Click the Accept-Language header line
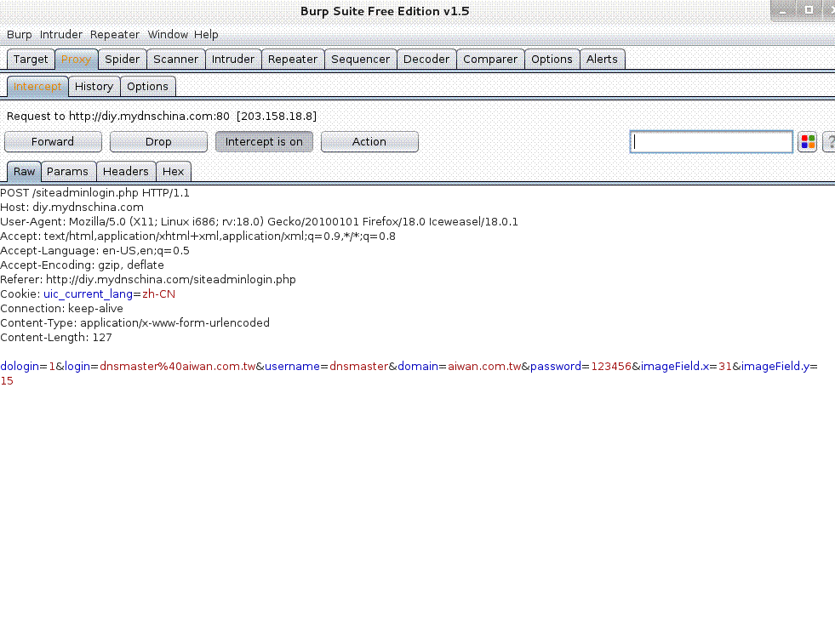Image resolution: width=835 pixels, height=644 pixels. coord(94,250)
